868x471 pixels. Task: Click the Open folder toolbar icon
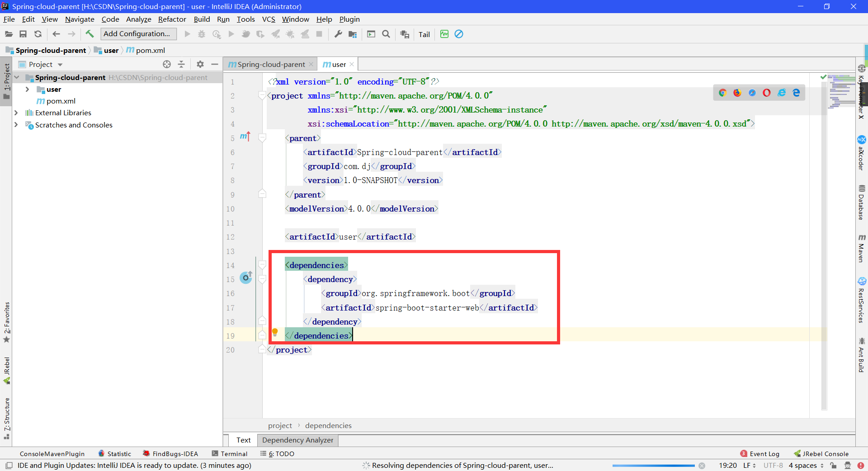9,34
